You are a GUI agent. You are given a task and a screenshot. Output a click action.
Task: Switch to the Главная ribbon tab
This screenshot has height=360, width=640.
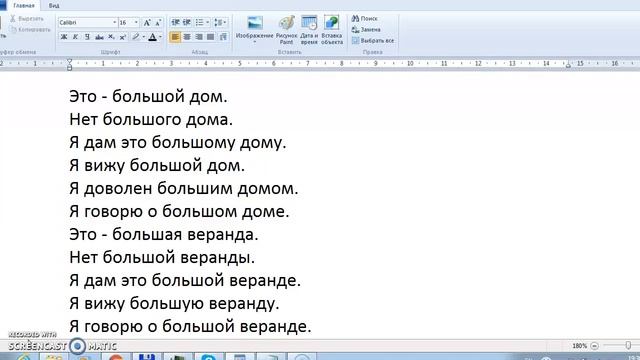(24, 6)
